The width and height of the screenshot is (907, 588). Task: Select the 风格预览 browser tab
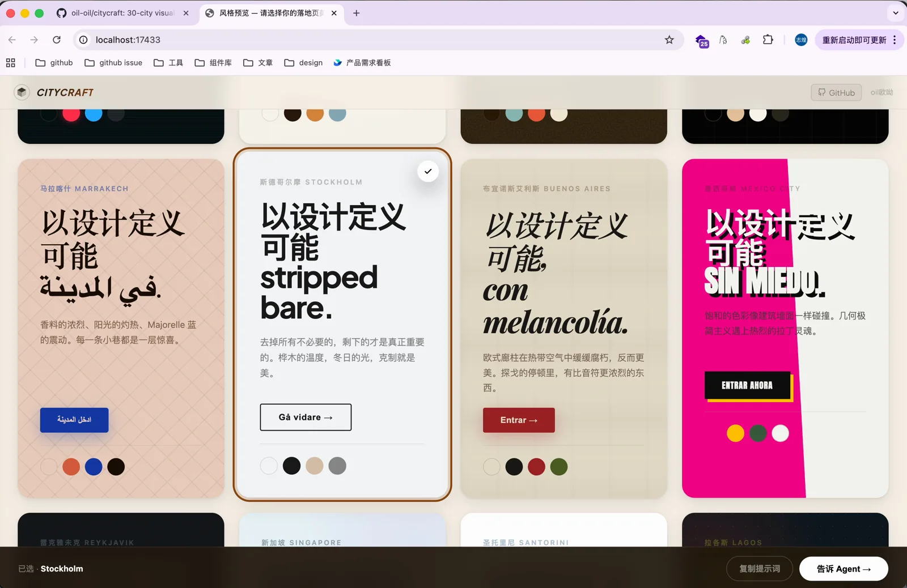(271, 13)
